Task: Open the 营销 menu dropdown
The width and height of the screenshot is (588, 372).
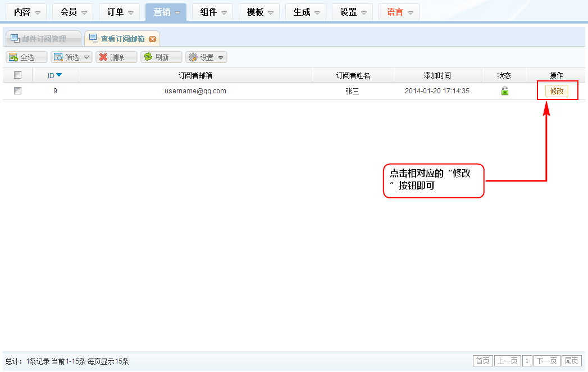Action: 166,12
